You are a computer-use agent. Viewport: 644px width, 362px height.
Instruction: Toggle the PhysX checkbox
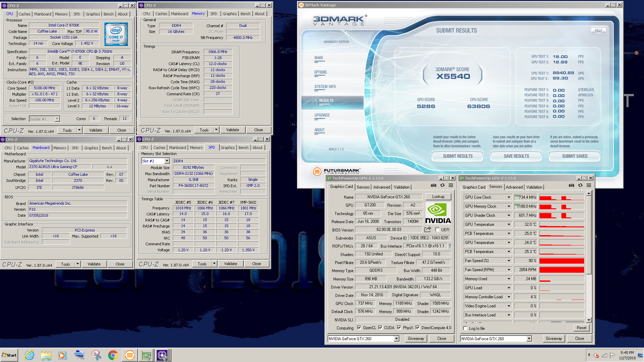399,328
